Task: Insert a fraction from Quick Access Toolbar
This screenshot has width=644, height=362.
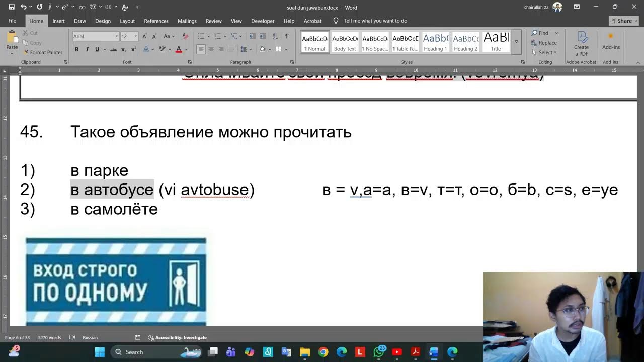Action: pos(50,7)
